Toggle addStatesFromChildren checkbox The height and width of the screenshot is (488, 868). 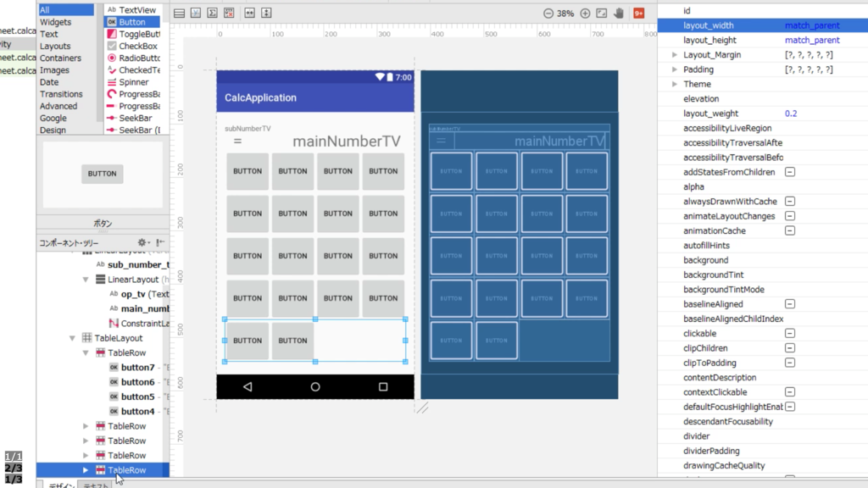click(790, 172)
